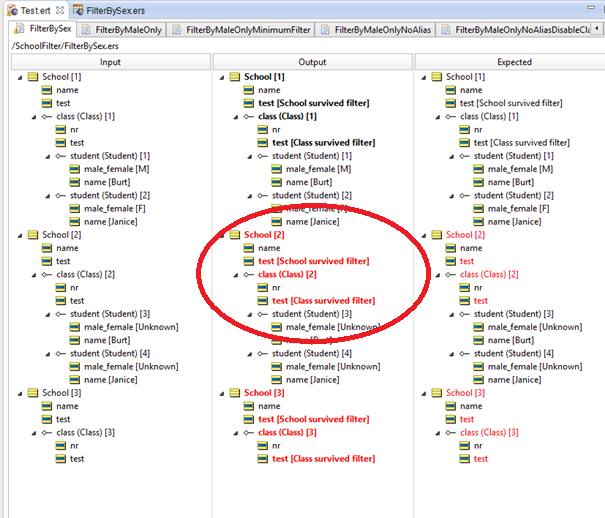Click relation icon of class (Class) [1] in Input

click(47, 116)
